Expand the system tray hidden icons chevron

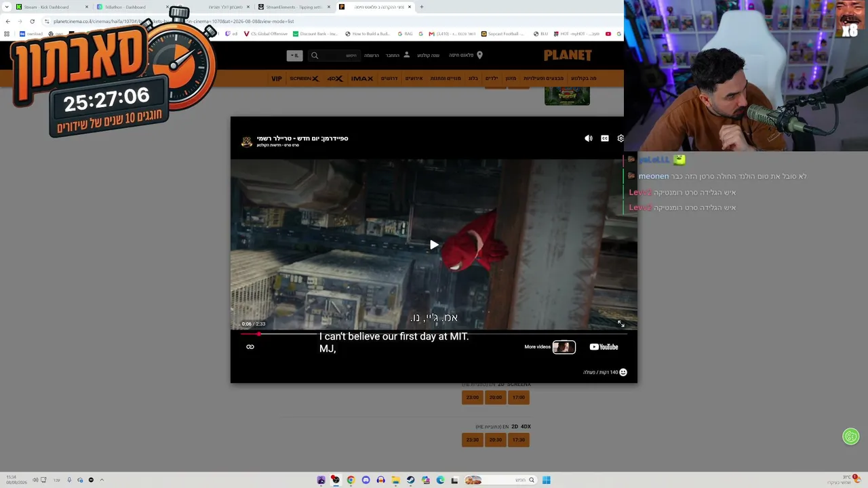coord(102,480)
